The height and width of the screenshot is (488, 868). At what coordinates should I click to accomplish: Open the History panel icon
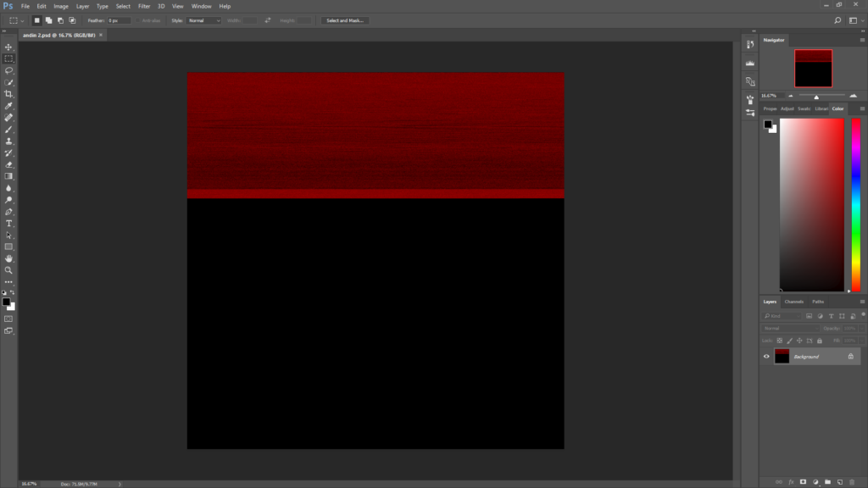pyautogui.click(x=750, y=44)
